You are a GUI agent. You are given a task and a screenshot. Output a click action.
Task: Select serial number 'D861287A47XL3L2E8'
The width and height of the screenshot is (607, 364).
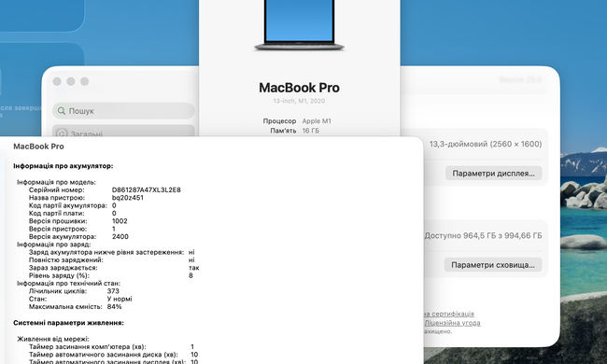point(147,189)
